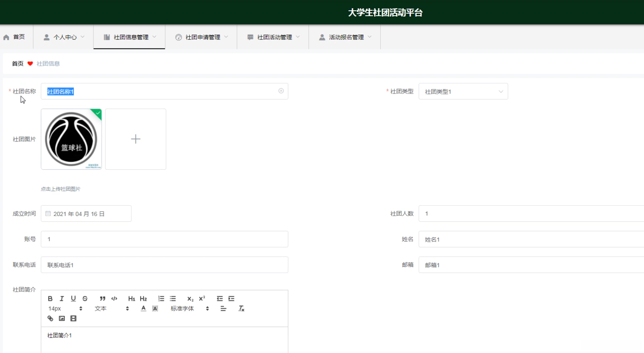The image size is (644, 353).
Task: Toggle bold formatting in the club intro editor
Action: (50, 298)
